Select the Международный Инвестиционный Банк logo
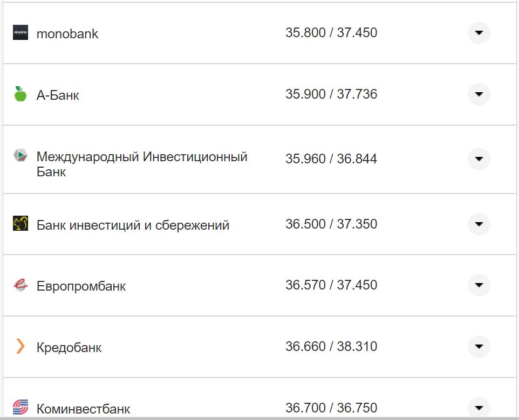The width and height of the screenshot is (519, 420). coord(20,156)
